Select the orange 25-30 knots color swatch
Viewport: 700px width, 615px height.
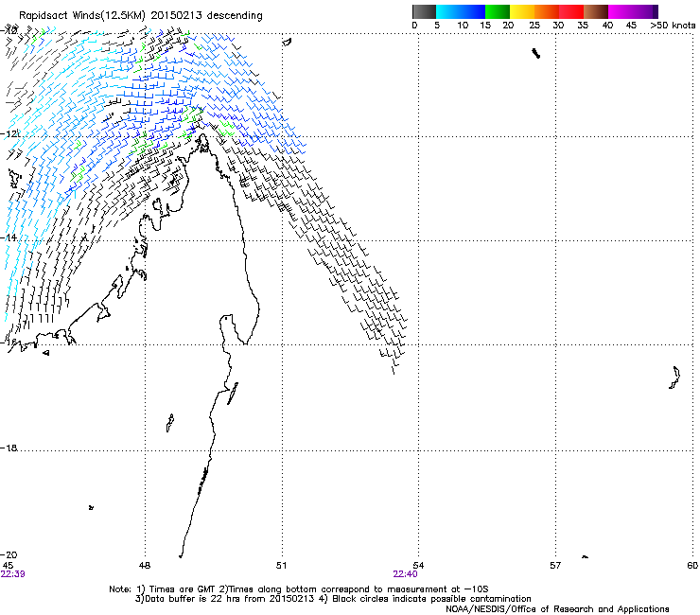(x=547, y=11)
